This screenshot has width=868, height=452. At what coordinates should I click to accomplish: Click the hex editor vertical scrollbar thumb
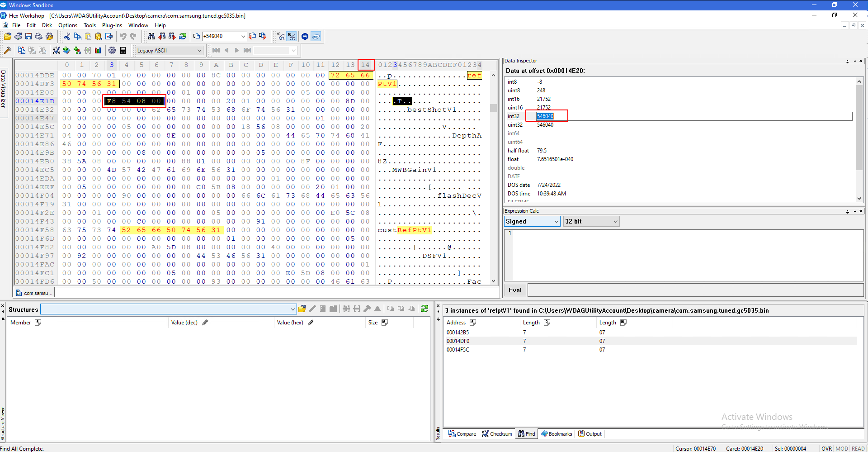[493, 108]
